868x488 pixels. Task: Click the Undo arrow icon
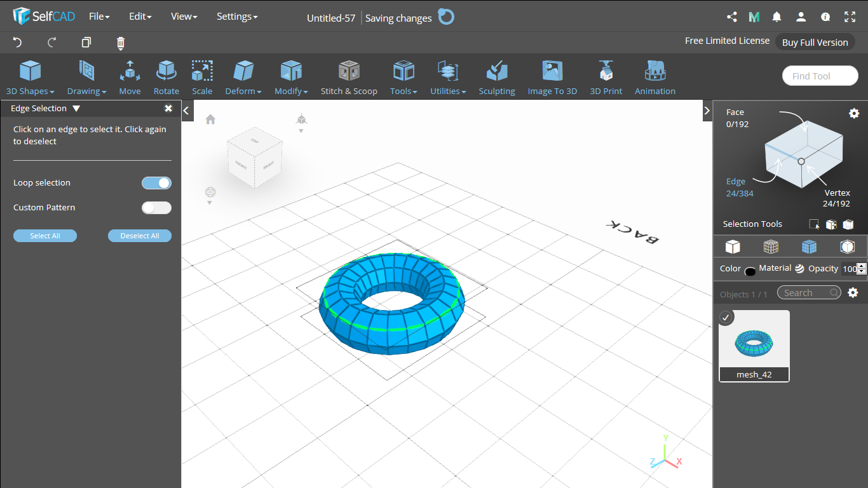point(18,43)
